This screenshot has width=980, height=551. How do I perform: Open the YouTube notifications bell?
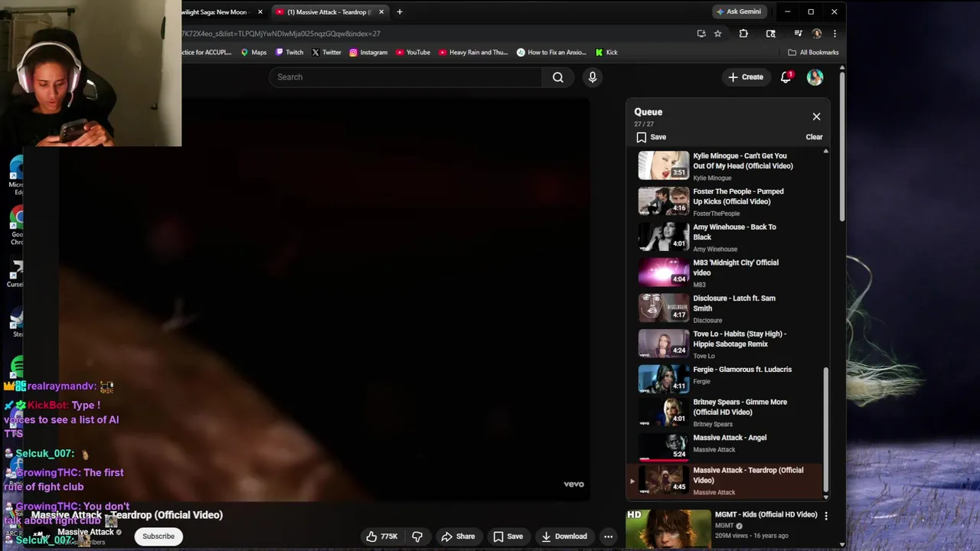pos(786,77)
